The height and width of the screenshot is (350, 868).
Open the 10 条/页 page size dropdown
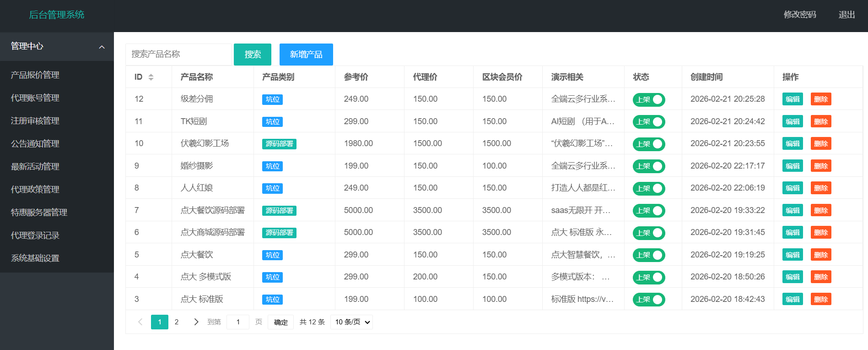[x=351, y=322]
